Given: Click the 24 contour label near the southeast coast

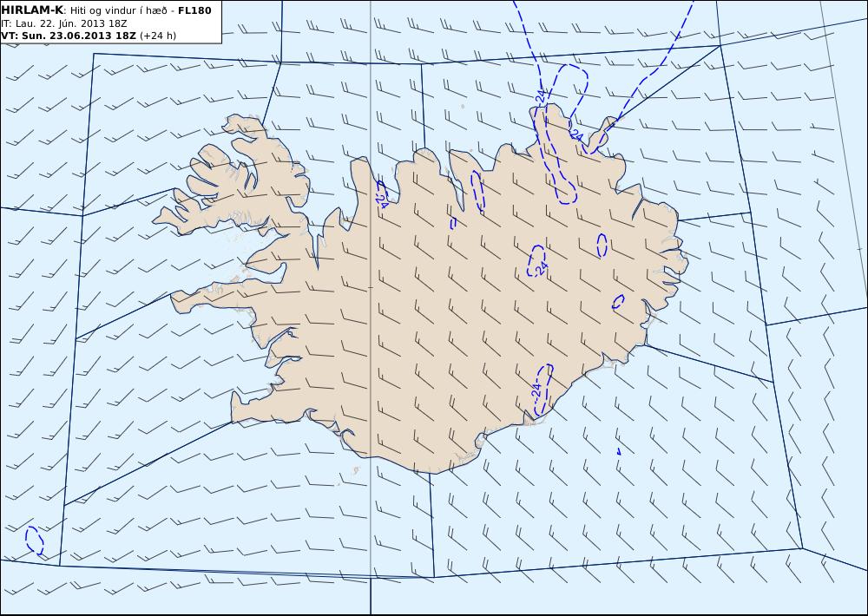Looking at the screenshot, I should 536,390.
